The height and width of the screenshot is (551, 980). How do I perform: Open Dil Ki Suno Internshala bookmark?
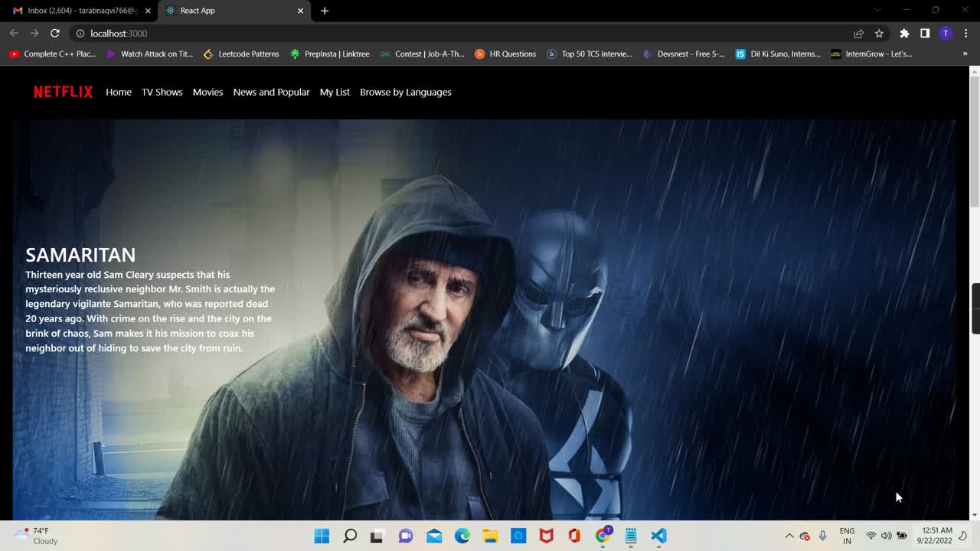(x=778, y=54)
